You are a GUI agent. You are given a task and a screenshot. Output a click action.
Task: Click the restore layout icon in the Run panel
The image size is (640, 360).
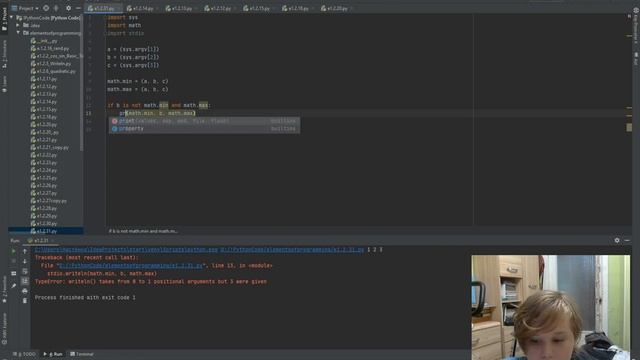[13, 273]
